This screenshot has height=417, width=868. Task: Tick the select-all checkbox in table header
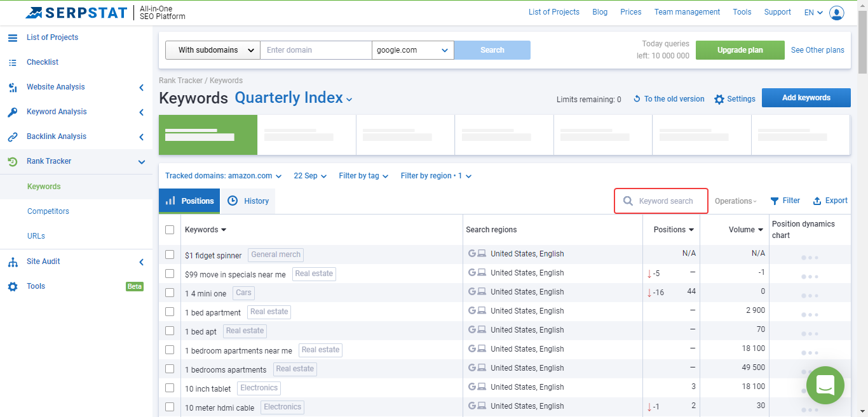tap(170, 230)
